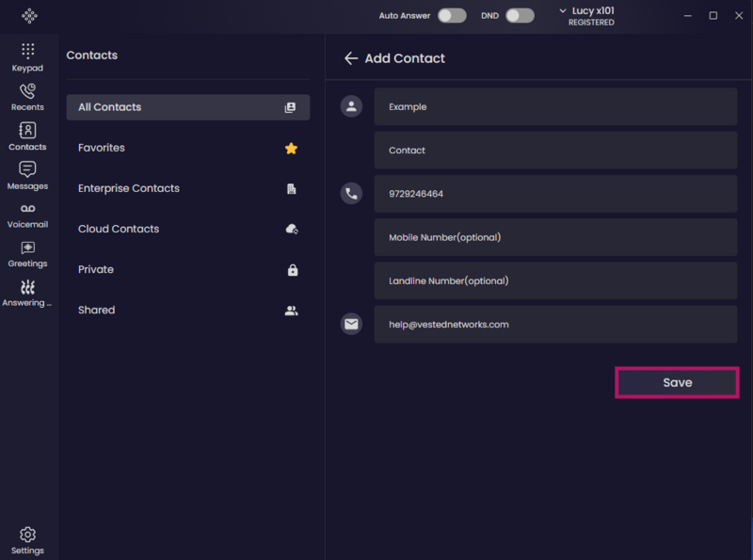The width and height of the screenshot is (753, 560).
Task: Maximize the application window
Action: pos(713,16)
